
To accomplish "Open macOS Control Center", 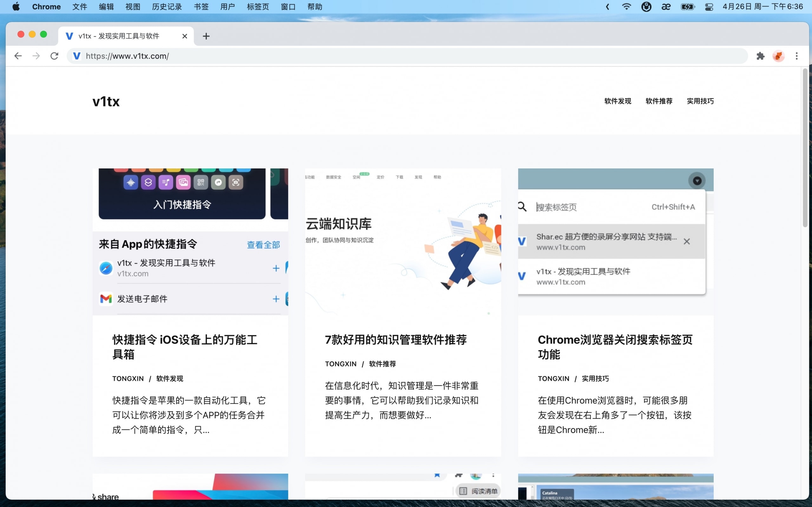I will [x=709, y=7].
